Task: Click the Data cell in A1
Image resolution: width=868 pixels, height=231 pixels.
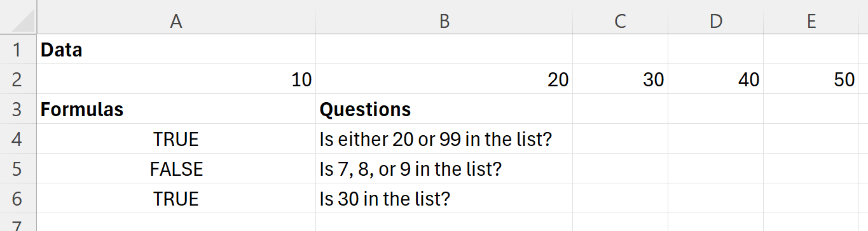Action: [176, 49]
